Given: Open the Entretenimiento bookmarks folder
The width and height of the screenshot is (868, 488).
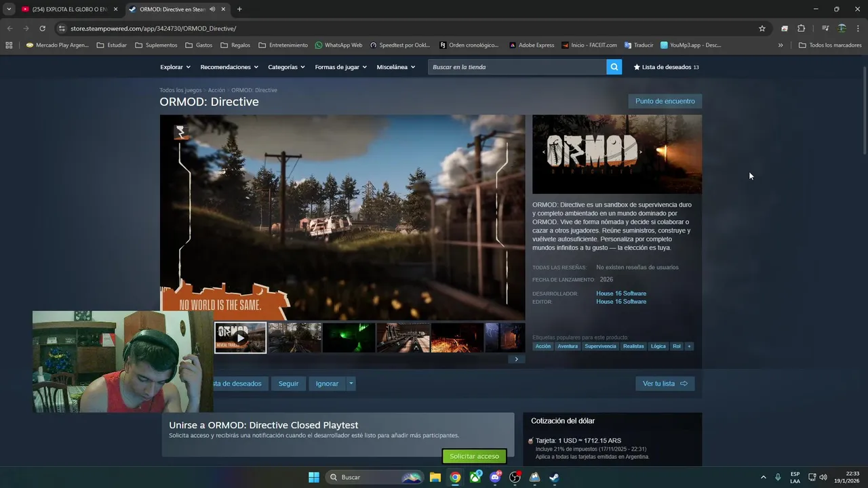Looking at the screenshot, I should 283,45.
